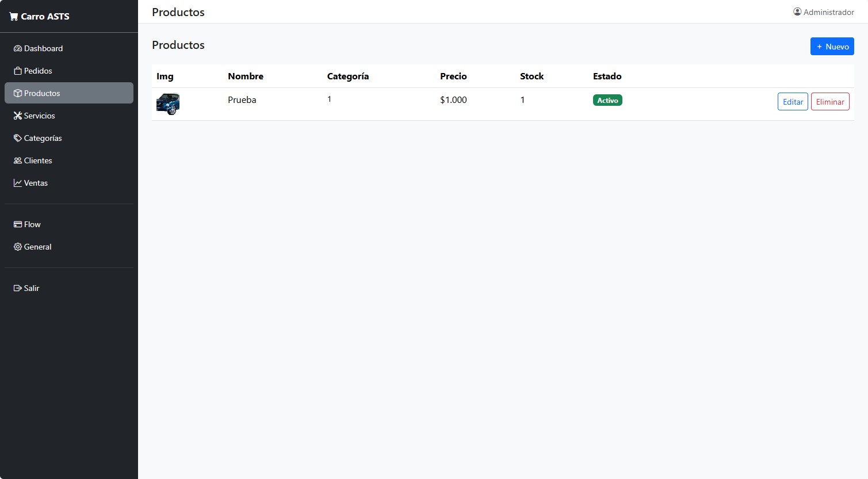Click the Productos heading in top bar
The height and width of the screenshot is (479, 868).
click(x=178, y=12)
